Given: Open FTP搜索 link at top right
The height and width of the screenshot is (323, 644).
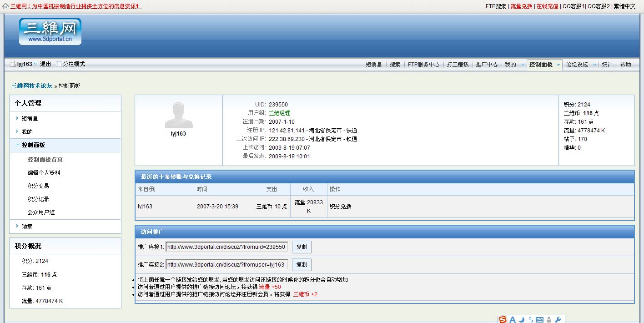Looking at the screenshot, I should 496,6.
